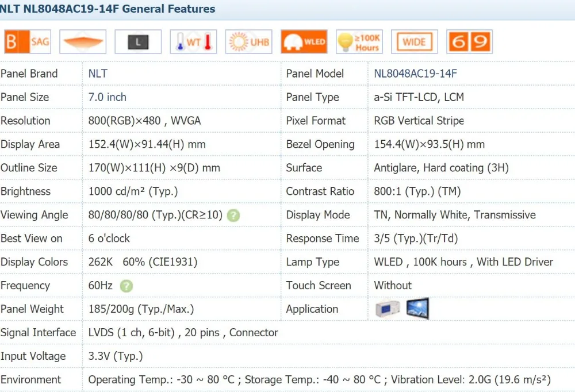575x392 pixels.
Task: Click the 'Panel Brand' label
Action: tap(29, 74)
